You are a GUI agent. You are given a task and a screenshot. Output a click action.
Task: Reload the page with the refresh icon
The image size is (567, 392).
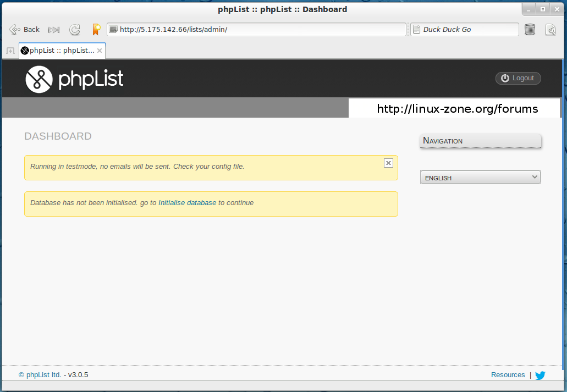click(75, 30)
